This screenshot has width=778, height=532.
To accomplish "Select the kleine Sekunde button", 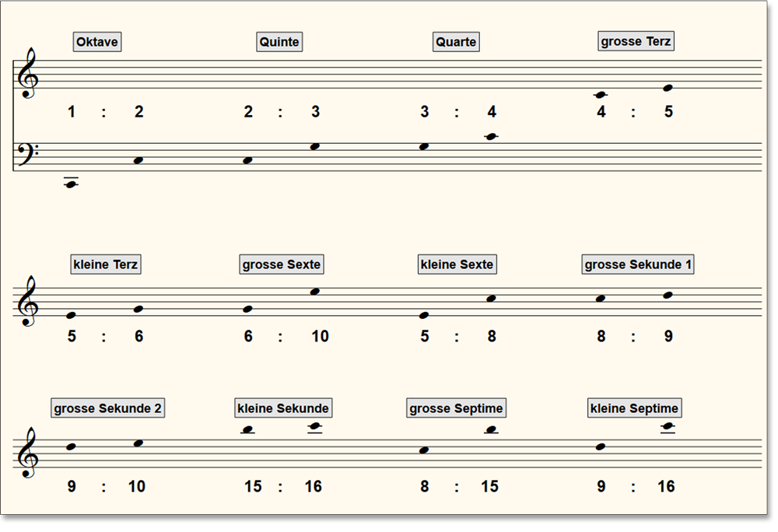I will pyautogui.click(x=283, y=408).
